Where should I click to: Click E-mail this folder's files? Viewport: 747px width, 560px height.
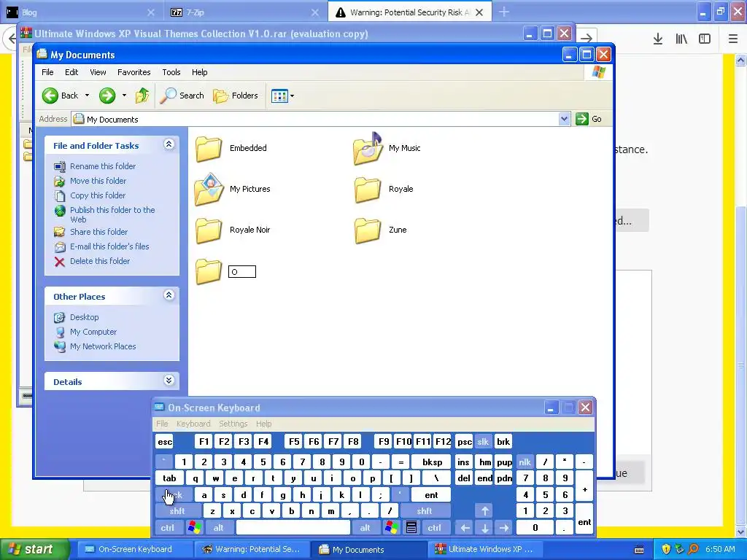click(109, 246)
